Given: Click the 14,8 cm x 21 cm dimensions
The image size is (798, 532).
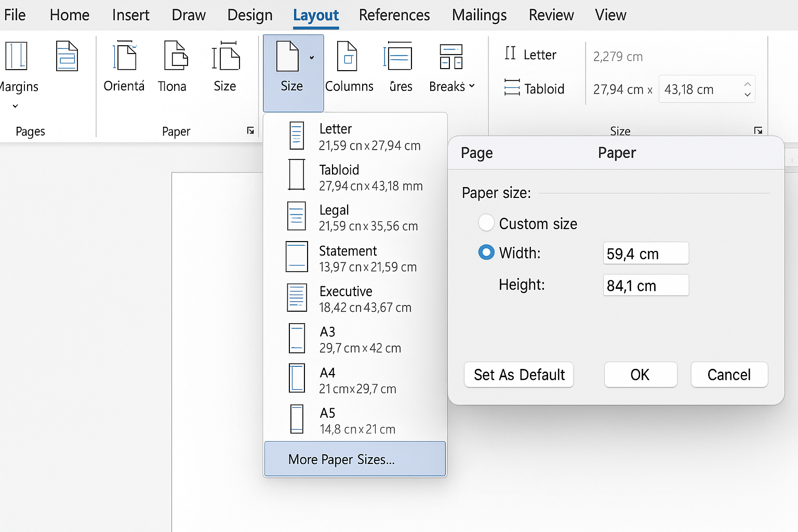Looking at the screenshot, I should coord(357,429).
